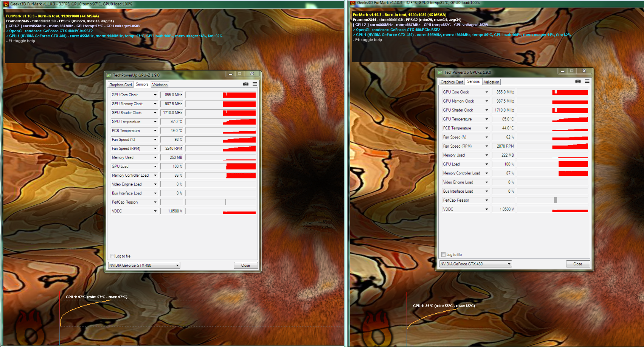Click the 97.0 °C GPU temperature reading
The image size is (644, 347).
[172, 122]
